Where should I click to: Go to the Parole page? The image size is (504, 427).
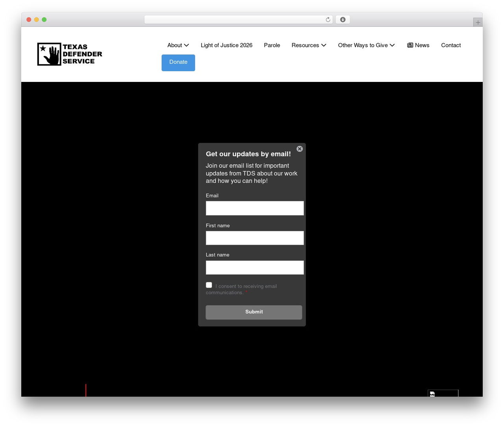272,45
